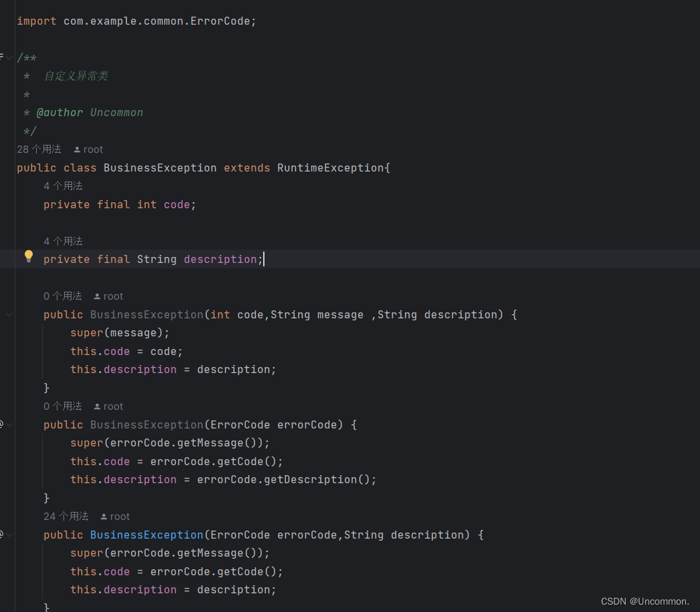Click the "import" keyword
The height and width of the screenshot is (612, 700).
coord(37,21)
